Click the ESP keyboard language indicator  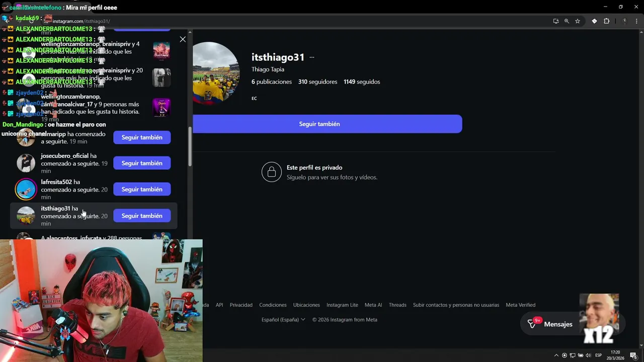[x=599, y=355]
